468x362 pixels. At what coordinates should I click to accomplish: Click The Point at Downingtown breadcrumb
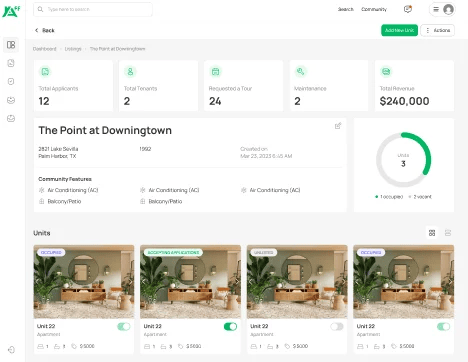click(x=117, y=49)
